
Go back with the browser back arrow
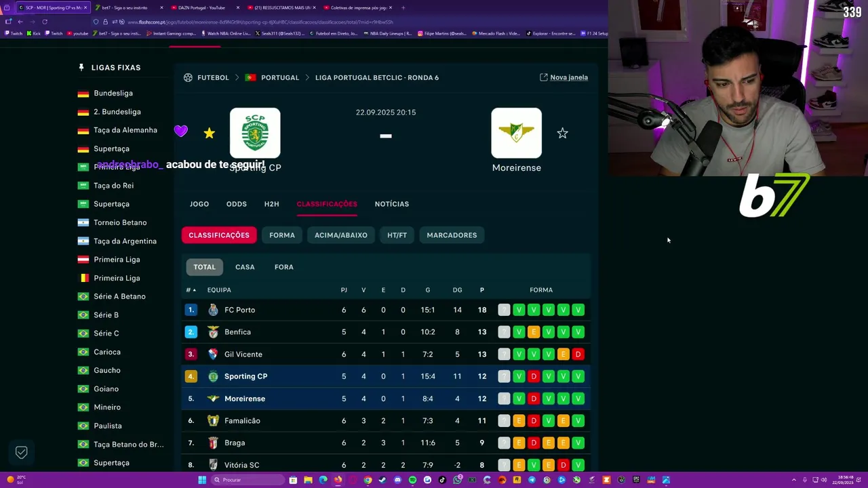click(20, 22)
